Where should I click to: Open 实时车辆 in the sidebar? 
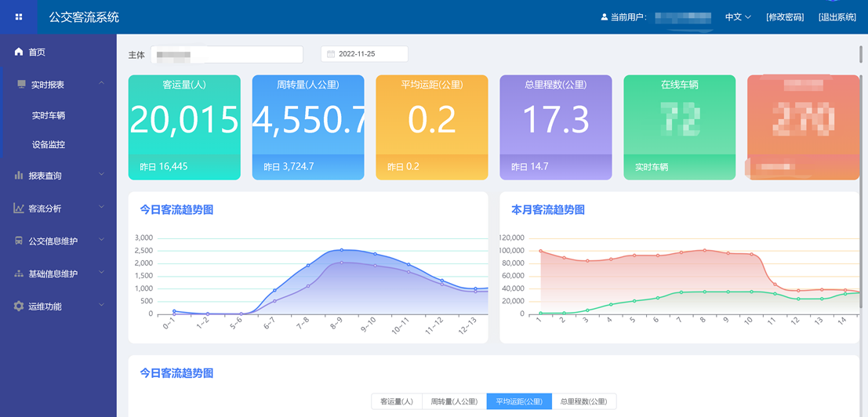coord(49,115)
